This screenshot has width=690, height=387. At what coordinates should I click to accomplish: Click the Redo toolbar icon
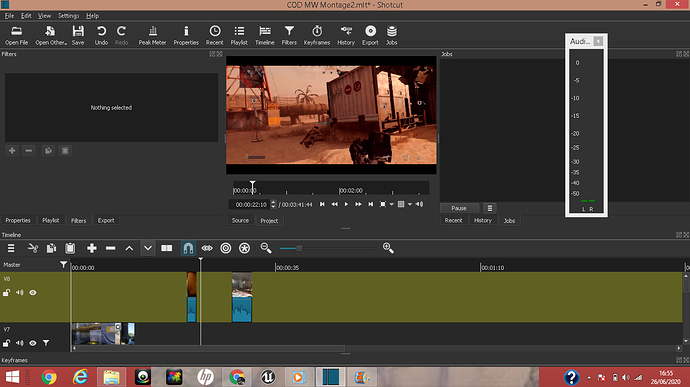coord(121,35)
